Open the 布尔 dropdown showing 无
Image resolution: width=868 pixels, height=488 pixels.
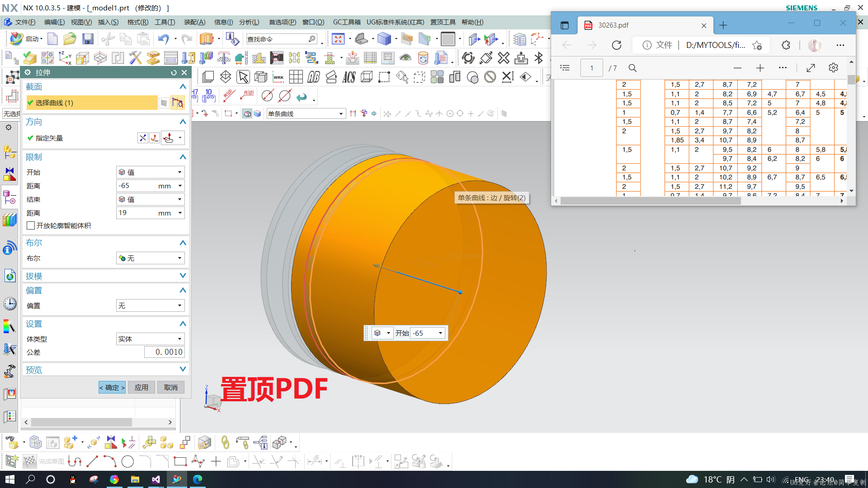click(x=151, y=258)
